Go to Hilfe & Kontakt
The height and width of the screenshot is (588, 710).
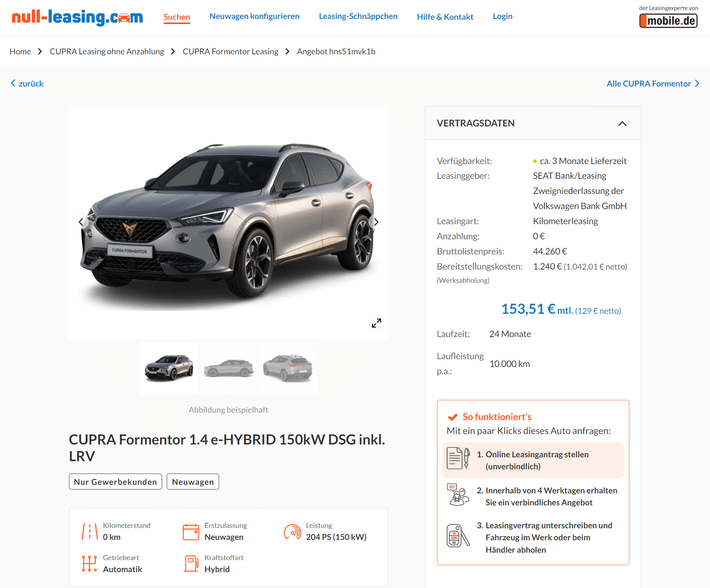point(445,17)
